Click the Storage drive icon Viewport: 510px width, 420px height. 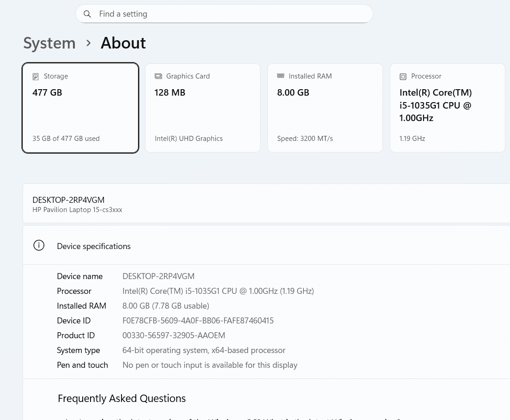pos(36,77)
